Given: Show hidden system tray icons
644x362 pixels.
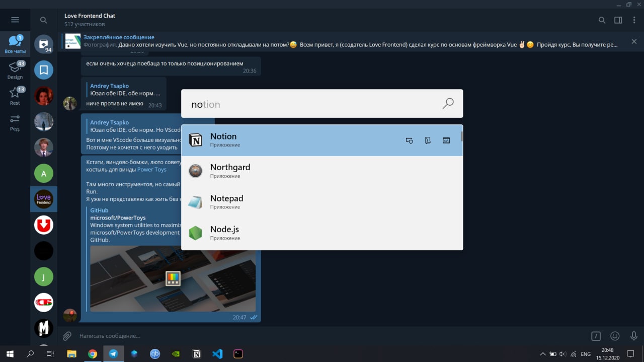Looking at the screenshot, I should click(542, 354).
